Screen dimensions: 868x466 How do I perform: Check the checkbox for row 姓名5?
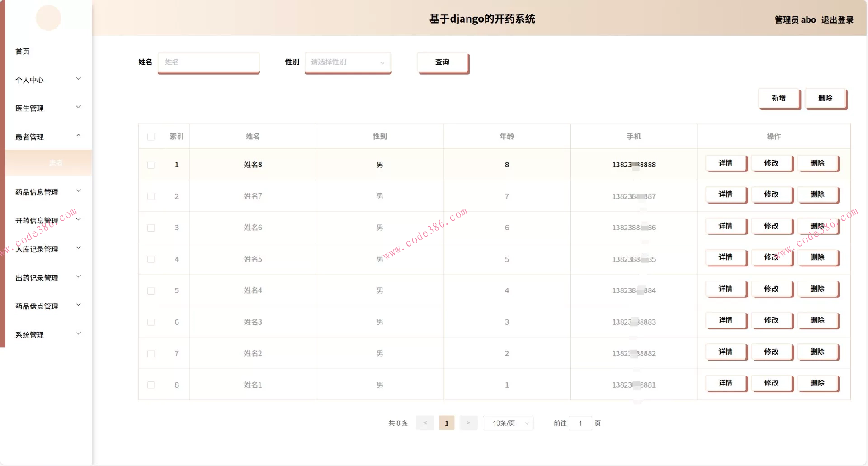pos(151,259)
